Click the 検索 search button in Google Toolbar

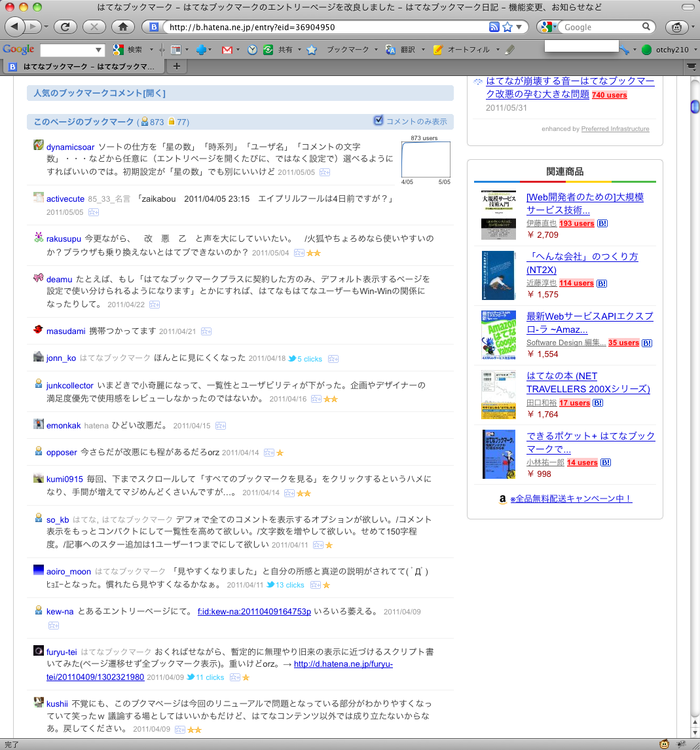(128, 50)
